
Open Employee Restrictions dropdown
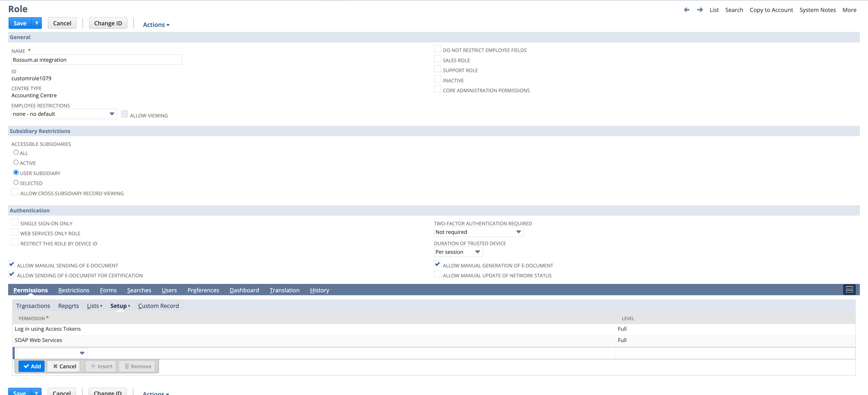click(x=64, y=114)
